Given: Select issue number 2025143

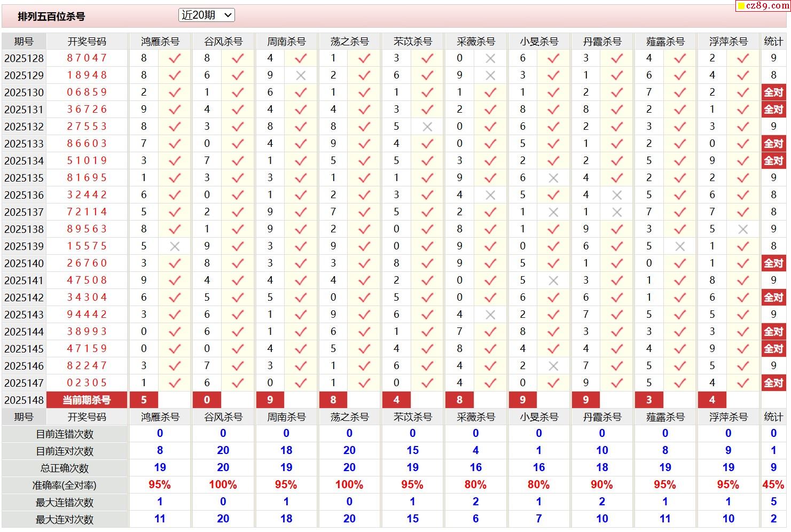Looking at the screenshot, I should pos(24,315).
